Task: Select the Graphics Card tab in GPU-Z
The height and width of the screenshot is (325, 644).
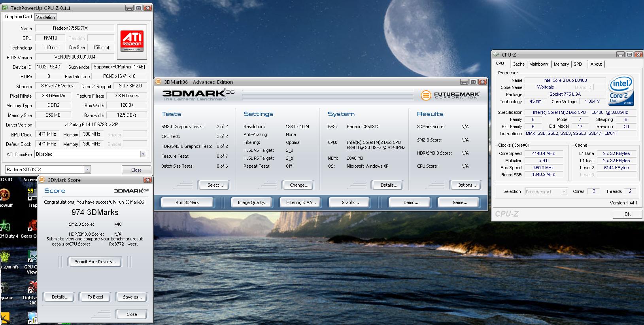Action: point(18,17)
